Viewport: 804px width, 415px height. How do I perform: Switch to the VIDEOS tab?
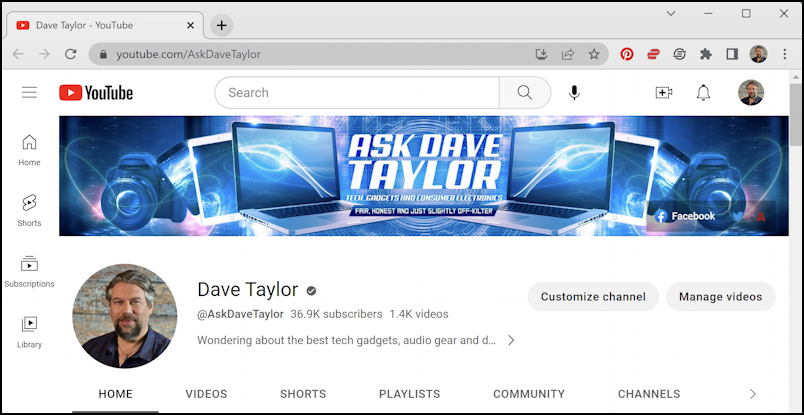(x=206, y=394)
